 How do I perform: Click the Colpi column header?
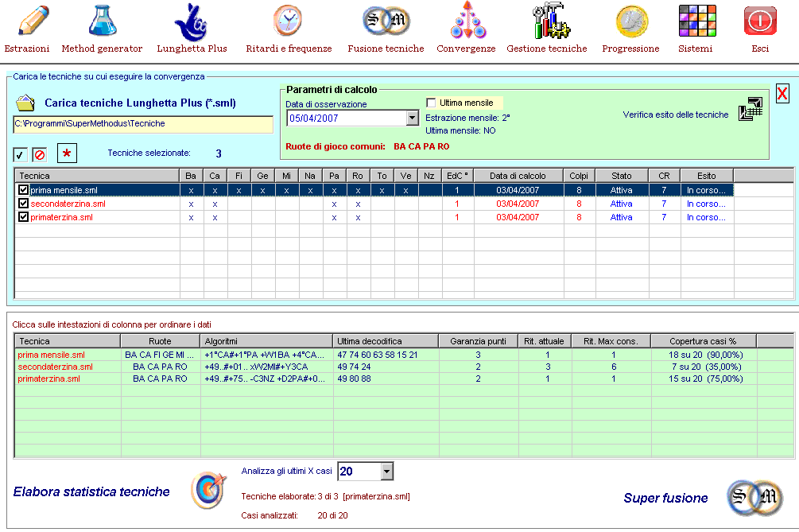point(579,176)
